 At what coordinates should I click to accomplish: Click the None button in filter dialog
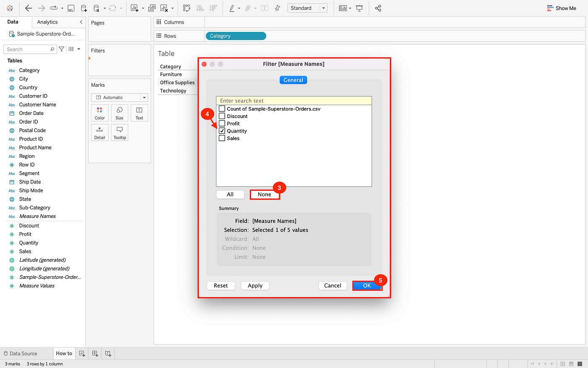click(265, 194)
